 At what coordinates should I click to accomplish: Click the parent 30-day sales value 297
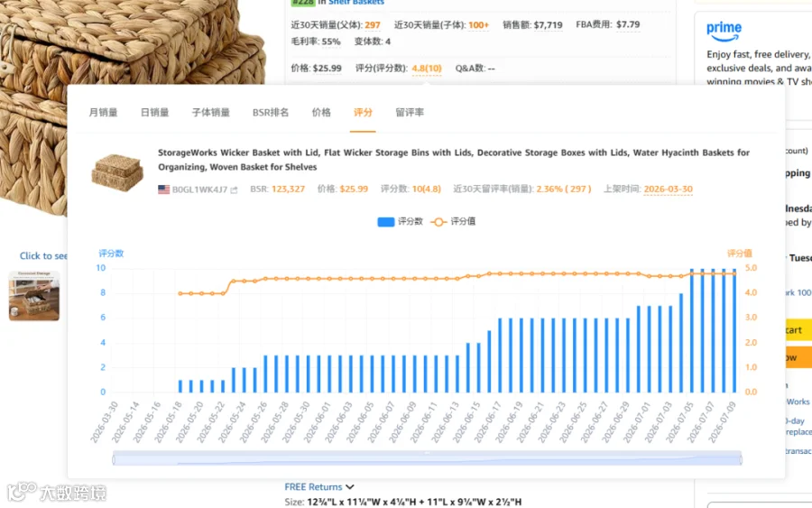point(373,25)
